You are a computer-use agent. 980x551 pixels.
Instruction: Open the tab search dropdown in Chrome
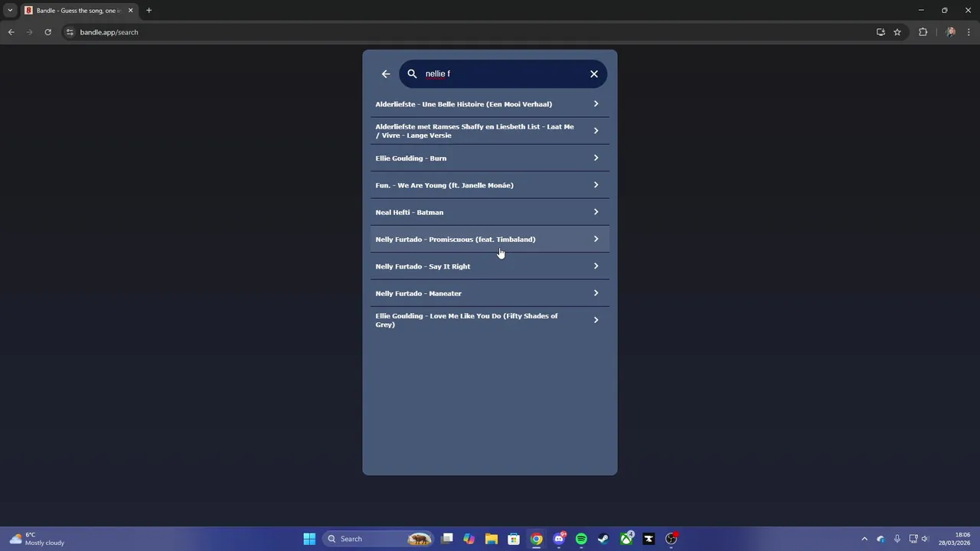[10, 11]
